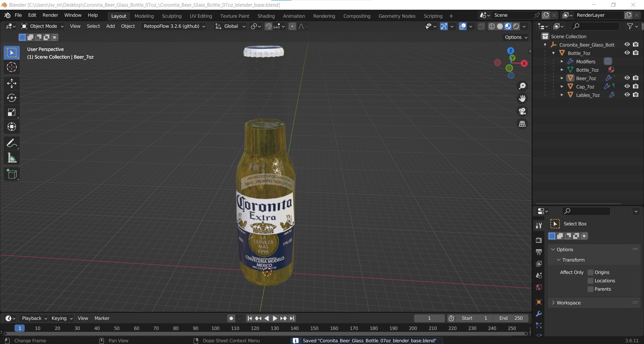Enable Affect Only Parents checkbox

tap(591, 289)
